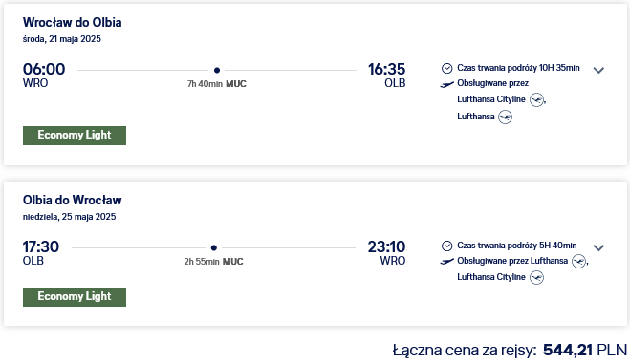Click airplane icon in return flight card
The width and height of the screenshot is (630, 364).
tap(446, 262)
